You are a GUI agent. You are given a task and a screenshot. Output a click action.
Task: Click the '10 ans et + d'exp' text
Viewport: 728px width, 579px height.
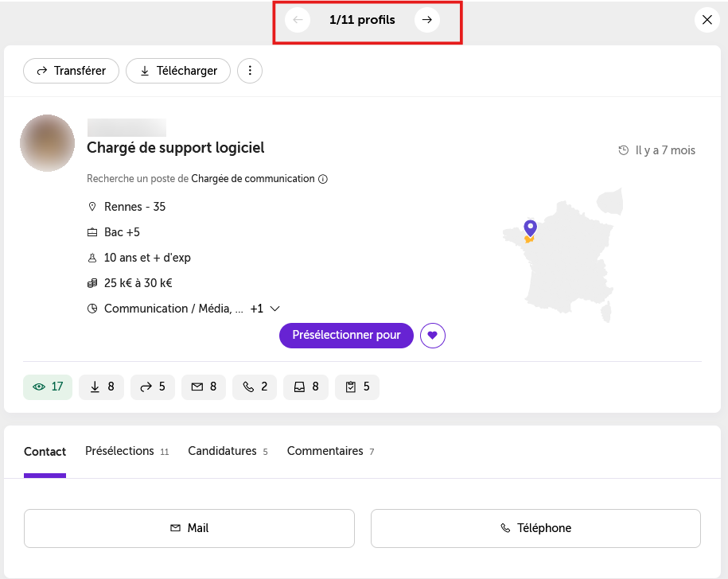tap(147, 258)
